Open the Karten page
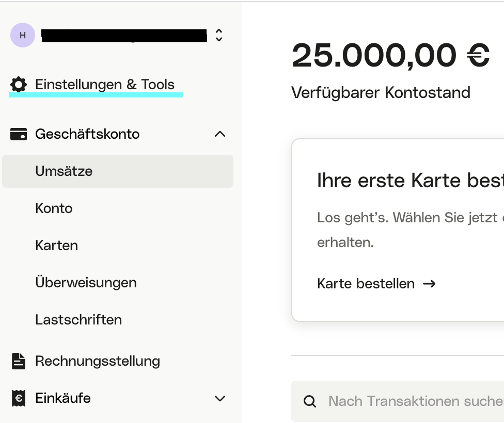 point(56,246)
